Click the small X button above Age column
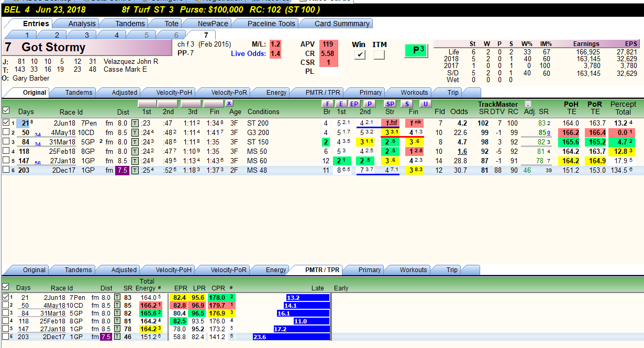644x348 pixels. (229, 104)
